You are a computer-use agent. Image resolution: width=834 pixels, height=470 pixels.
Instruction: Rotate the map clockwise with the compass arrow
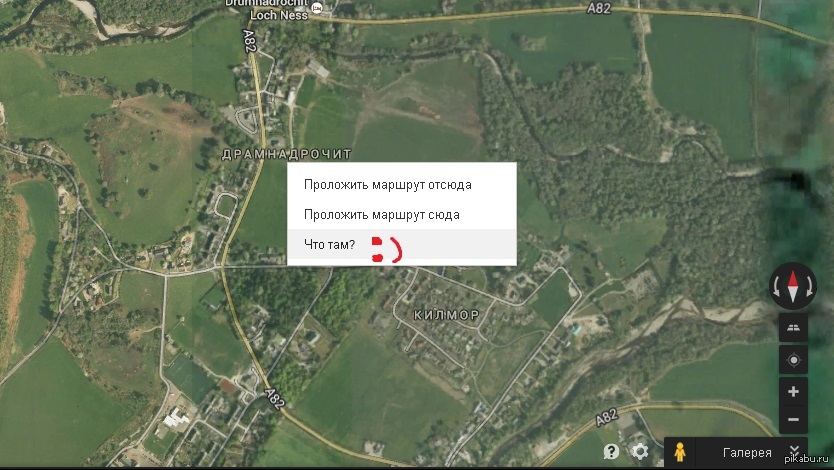click(810, 287)
